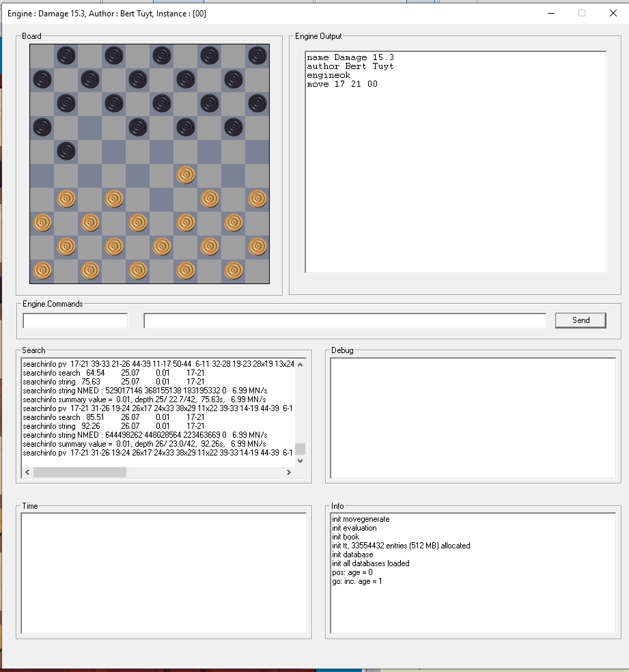Viewport: 629px width, 672px height.
Task: Click the Search panel scroll right arrow
Action: coord(289,472)
